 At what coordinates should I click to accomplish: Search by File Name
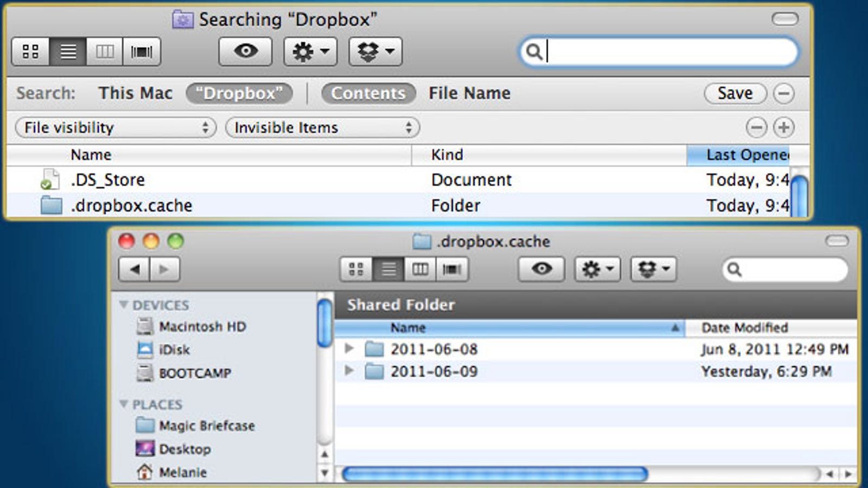tap(469, 93)
